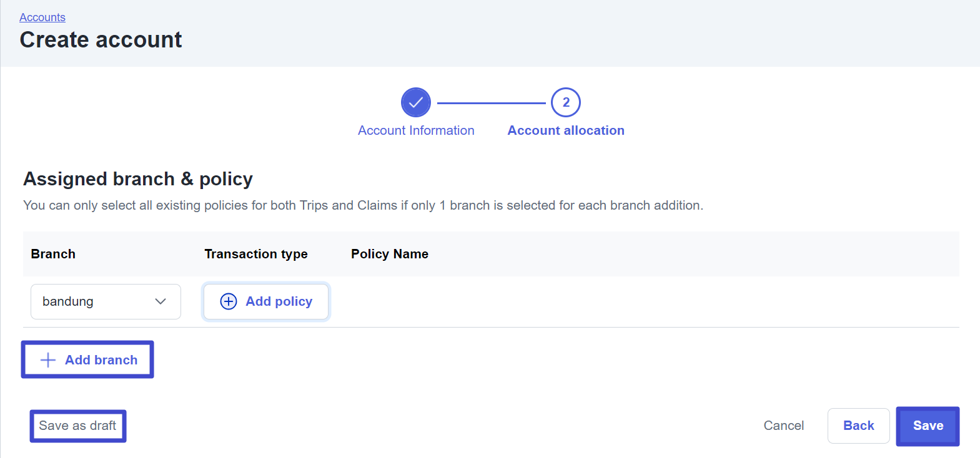The height and width of the screenshot is (458, 980).
Task: Save the new account
Action: point(928,426)
